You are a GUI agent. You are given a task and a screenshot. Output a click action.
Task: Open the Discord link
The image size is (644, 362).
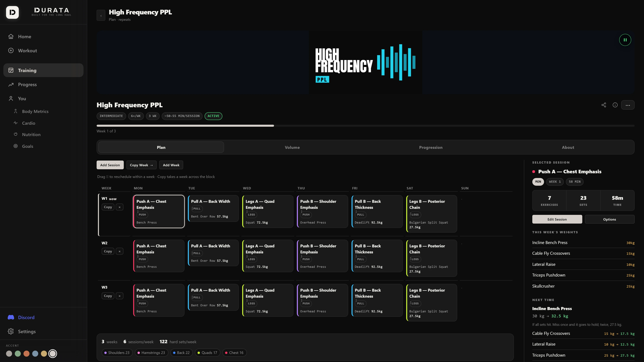[x=43, y=317]
